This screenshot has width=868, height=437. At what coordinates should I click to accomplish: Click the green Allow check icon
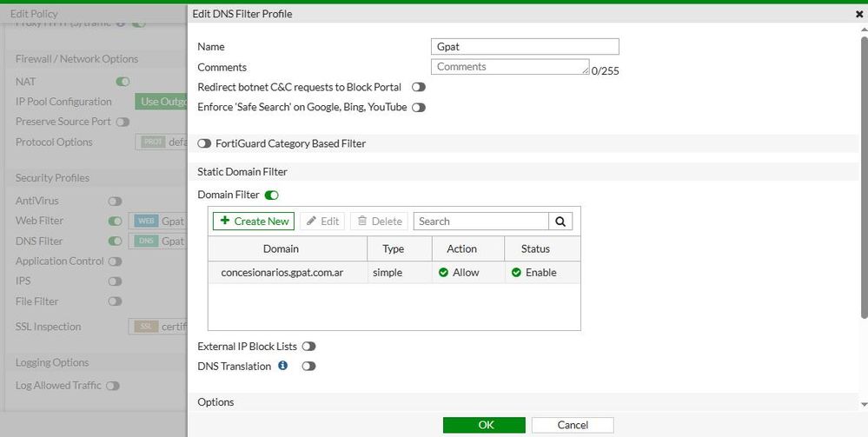click(x=443, y=273)
